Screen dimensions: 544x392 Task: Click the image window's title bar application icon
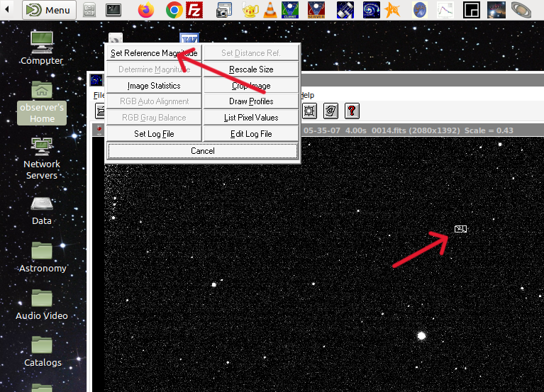(96, 80)
